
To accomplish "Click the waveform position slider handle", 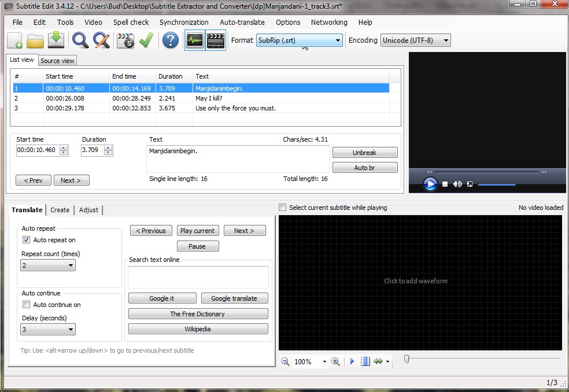I will click(x=407, y=359).
